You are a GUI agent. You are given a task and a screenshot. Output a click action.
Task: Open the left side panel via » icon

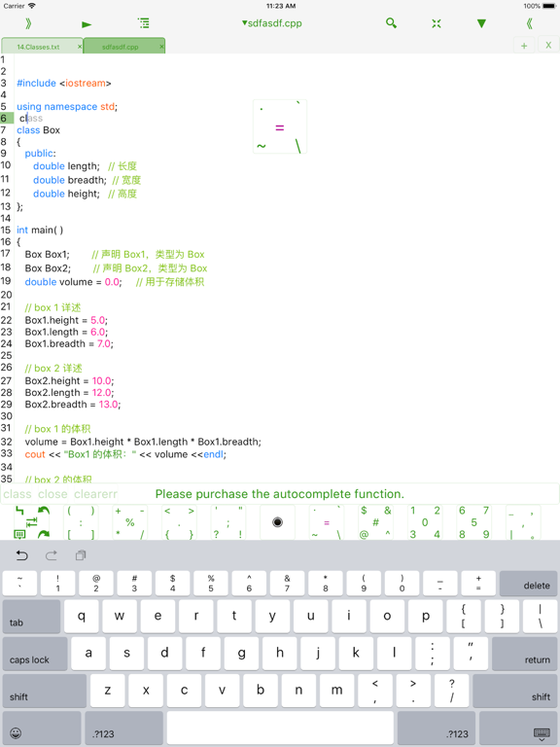[28, 23]
